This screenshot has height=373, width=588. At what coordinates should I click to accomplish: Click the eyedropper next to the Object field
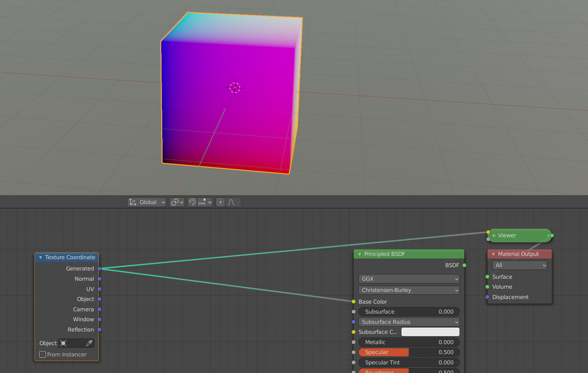89,343
